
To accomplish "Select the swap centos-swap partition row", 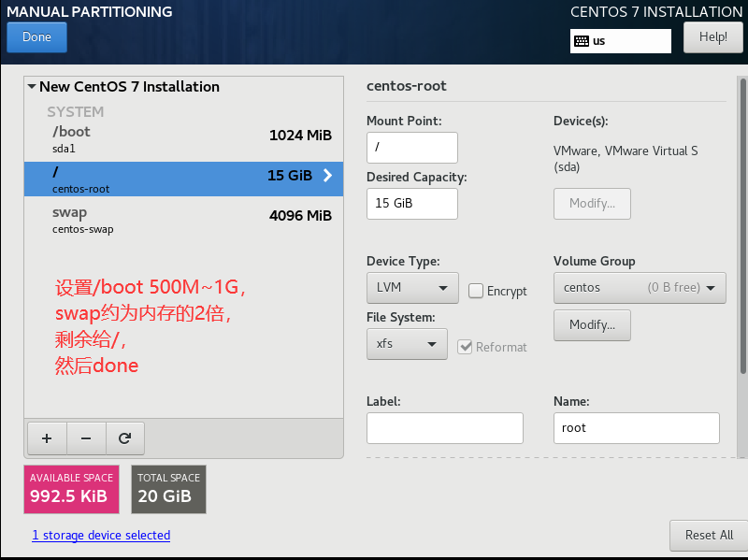I will pyautogui.click(x=183, y=220).
